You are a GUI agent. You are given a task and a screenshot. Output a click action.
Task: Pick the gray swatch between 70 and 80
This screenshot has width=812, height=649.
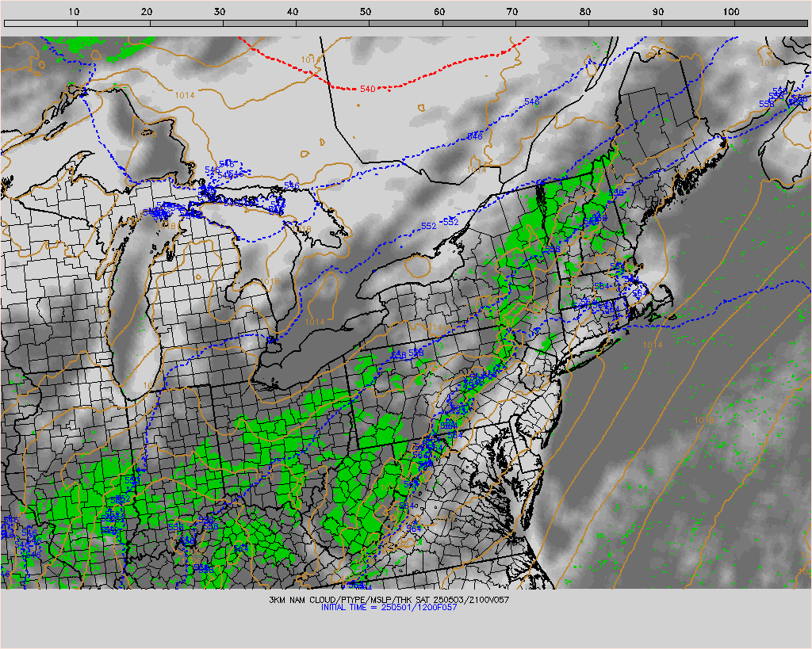552,23
